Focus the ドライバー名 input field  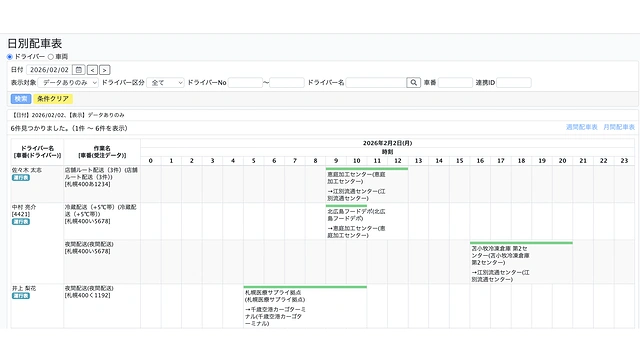coord(376,82)
